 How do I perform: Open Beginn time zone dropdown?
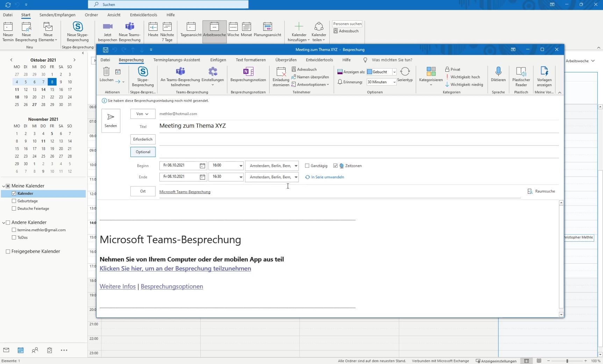(x=296, y=166)
